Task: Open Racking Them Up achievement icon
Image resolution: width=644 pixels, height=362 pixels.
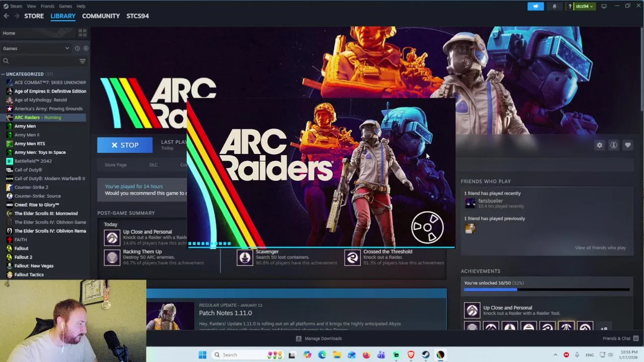Action: (112, 257)
